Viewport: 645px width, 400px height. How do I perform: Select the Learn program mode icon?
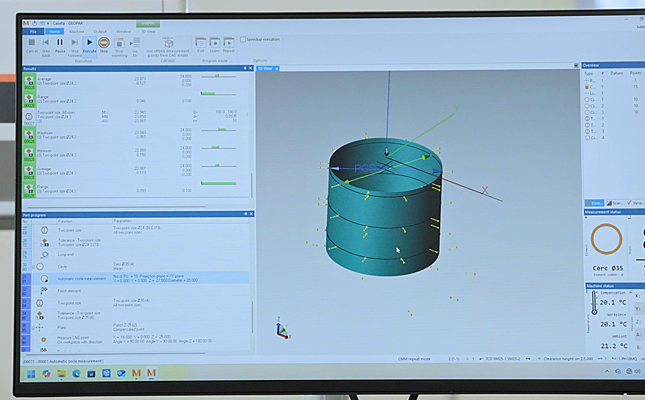click(x=215, y=44)
